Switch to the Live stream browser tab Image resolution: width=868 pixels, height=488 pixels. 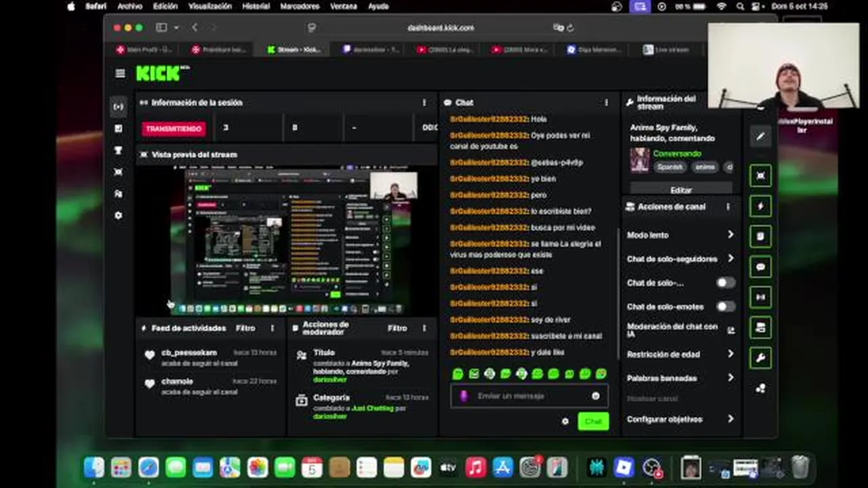[667, 49]
